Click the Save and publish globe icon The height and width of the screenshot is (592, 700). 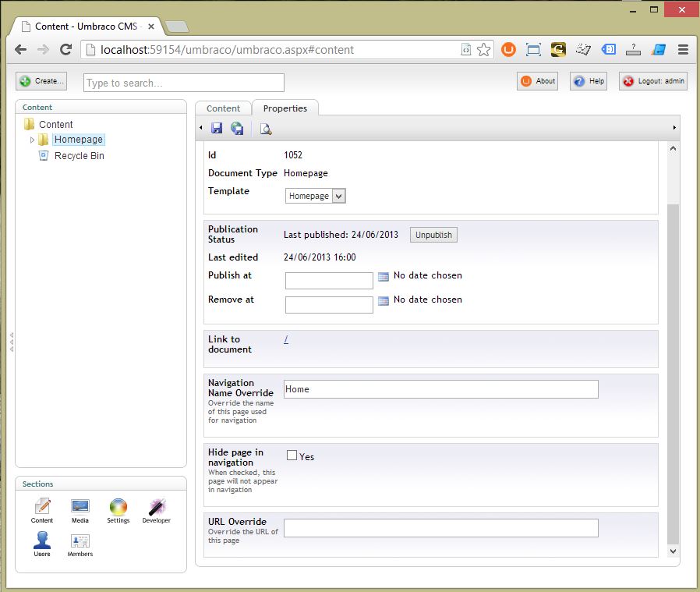point(237,129)
